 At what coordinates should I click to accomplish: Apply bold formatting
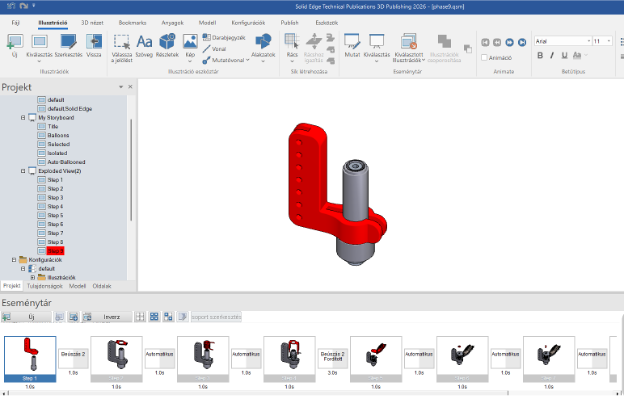pyautogui.click(x=540, y=55)
